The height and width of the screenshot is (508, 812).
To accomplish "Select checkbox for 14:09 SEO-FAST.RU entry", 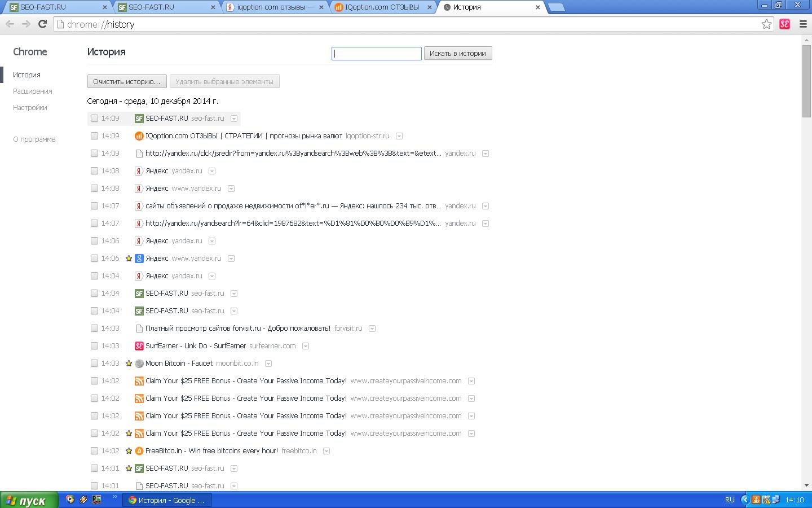I will (94, 119).
